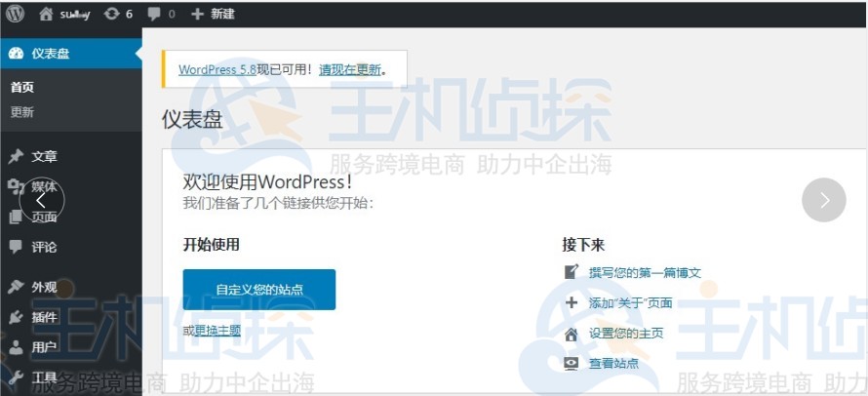Click the 开始使用 subheading

(211, 244)
